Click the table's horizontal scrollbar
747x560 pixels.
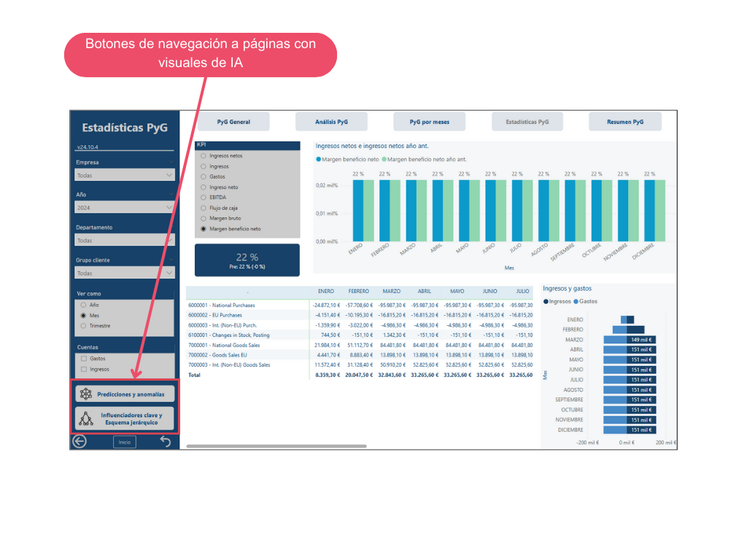pos(276,446)
